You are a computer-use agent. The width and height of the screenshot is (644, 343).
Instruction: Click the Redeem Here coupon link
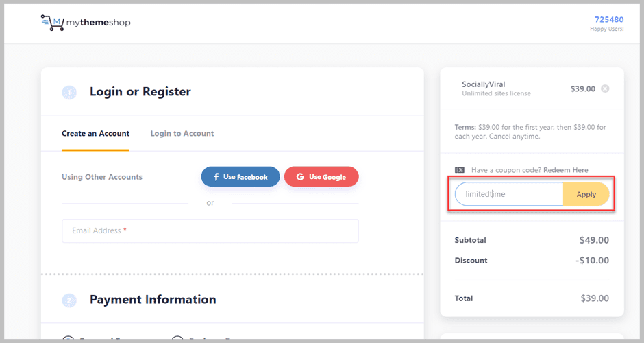point(565,170)
